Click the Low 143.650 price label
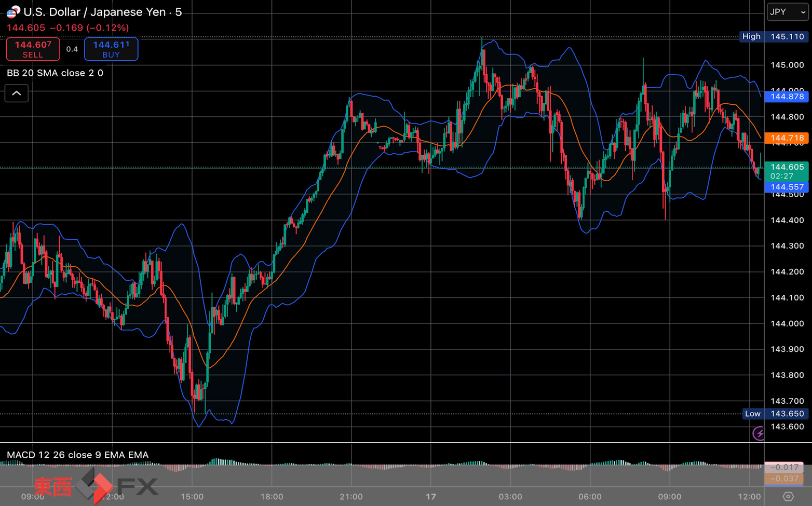The height and width of the screenshot is (506, 812). pos(776,414)
